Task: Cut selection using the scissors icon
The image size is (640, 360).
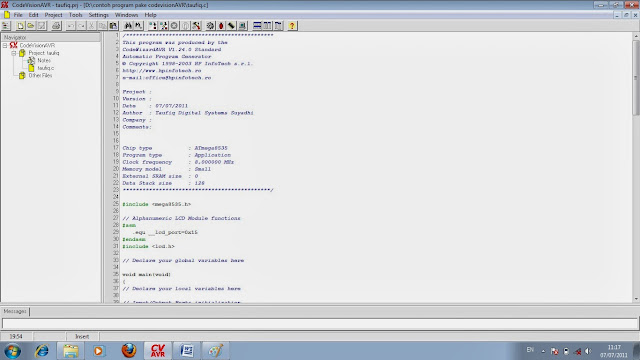Action: click(x=92, y=26)
